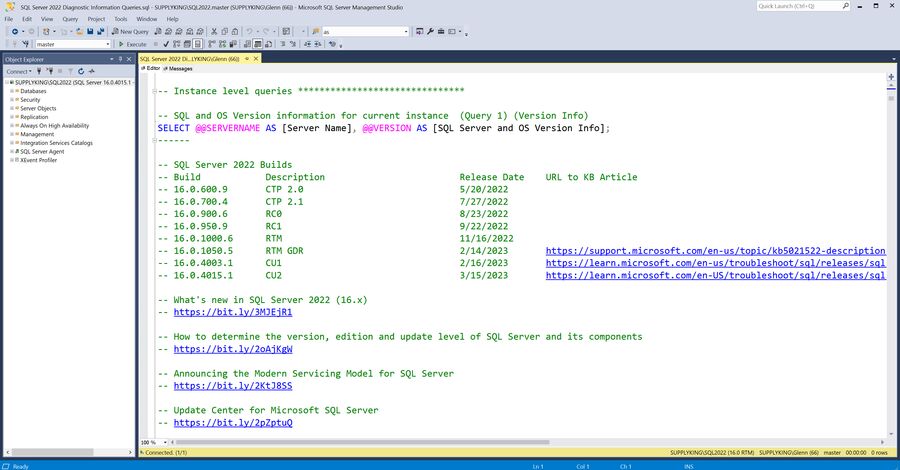
Task: Open the File menu
Action: coord(9,19)
